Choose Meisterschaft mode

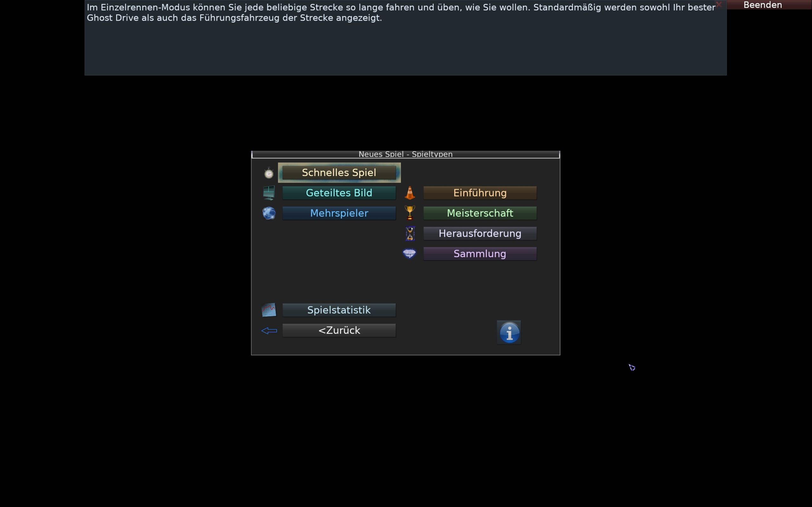pyautogui.click(x=480, y=213)
